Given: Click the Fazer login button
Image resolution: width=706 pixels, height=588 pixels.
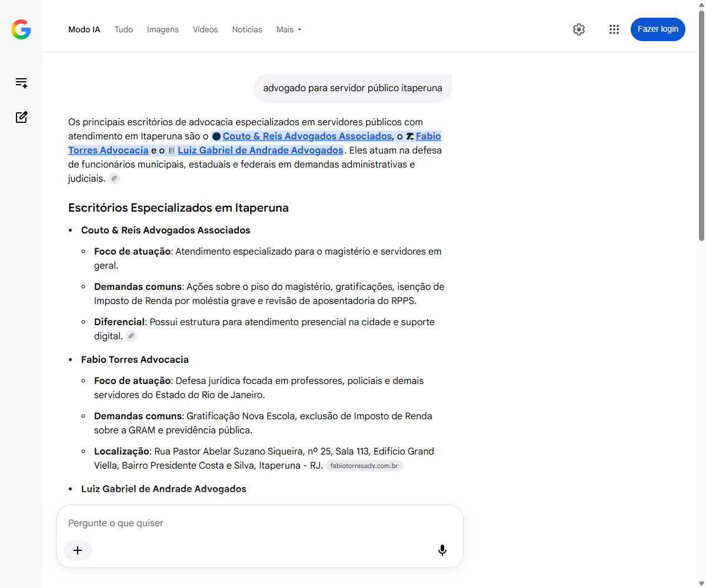Looking at the screenshot, I should pyautogui.click(x=658, y=29).
